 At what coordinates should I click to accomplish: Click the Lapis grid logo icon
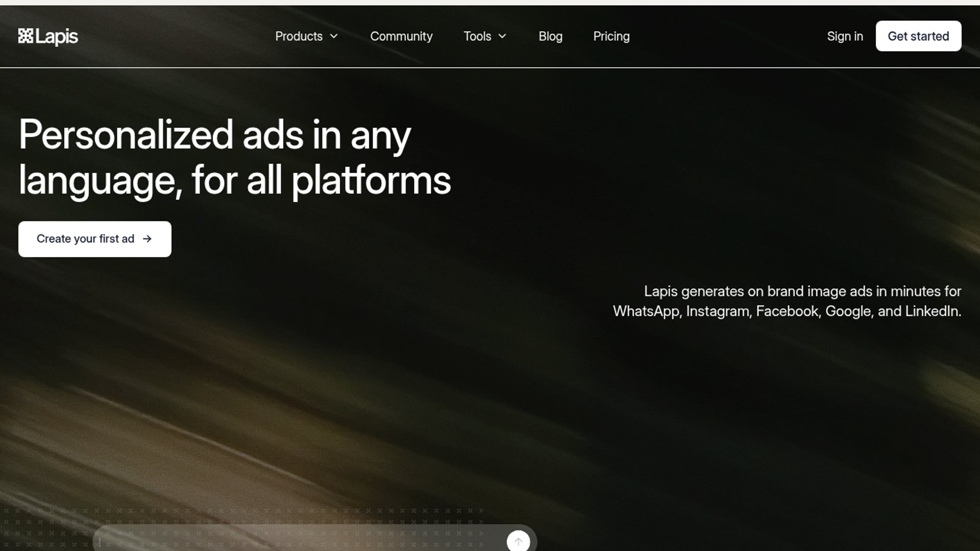[x=26, y=36]
